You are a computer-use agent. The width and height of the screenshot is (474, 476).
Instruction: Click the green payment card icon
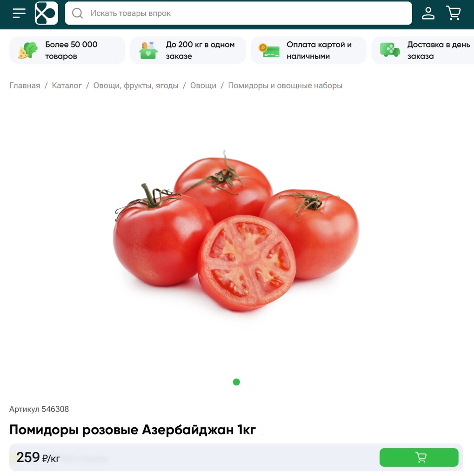tap(269, 50)
